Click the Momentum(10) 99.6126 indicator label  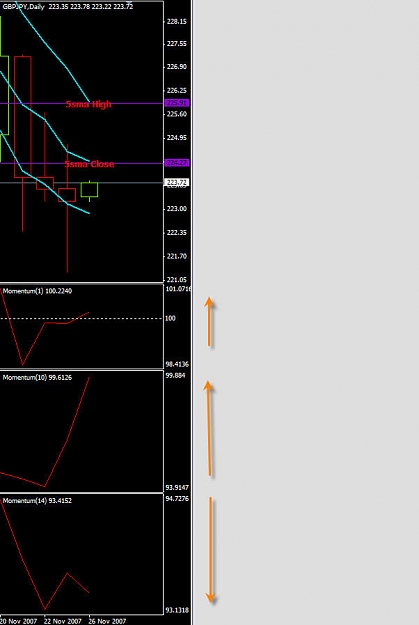pos(37,377)
